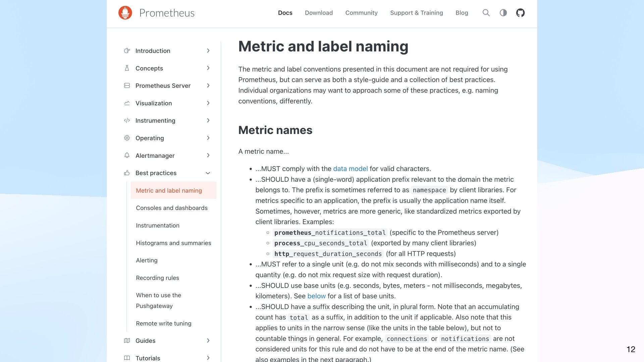Click the Alertmanager bell icon
This screenshot has width=644, height=362.
(x=127, y=156)
